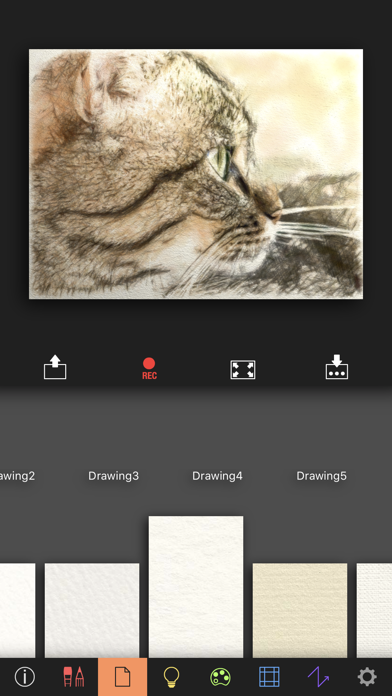Image resolution: width=392 pixels, height=696 pixels.
Task: Select the Drawing5 label
Action: click(x=321, y=476)
